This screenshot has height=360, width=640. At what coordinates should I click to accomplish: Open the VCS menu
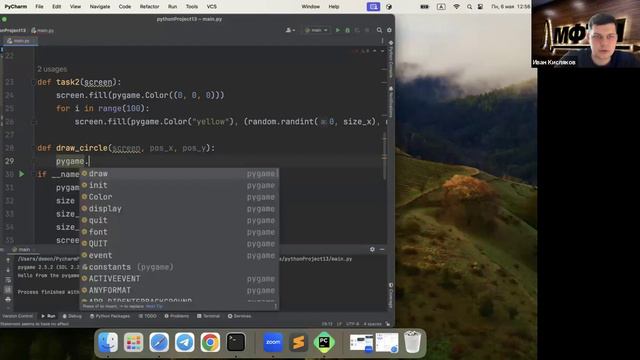click(x=211, y=7)
